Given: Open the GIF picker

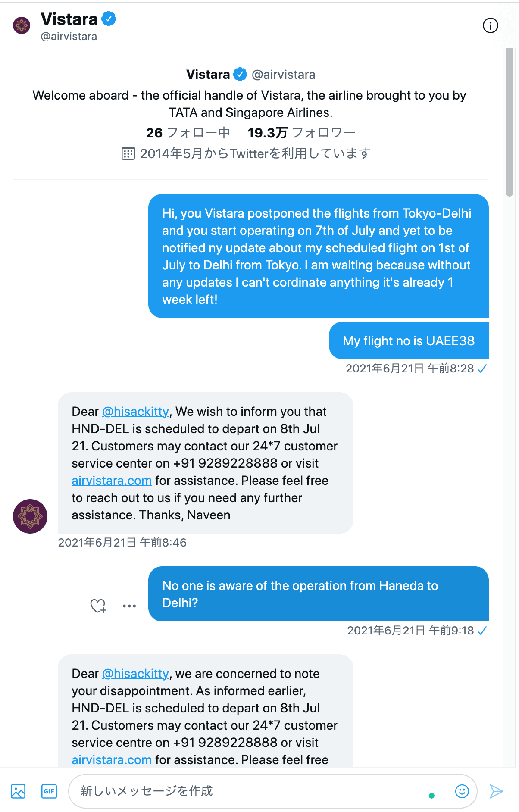Looking at the screenshot, I should point(49,791).
